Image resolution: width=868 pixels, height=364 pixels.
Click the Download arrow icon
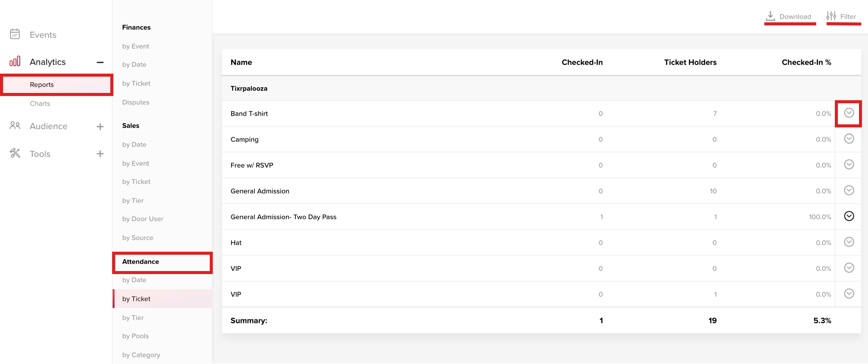[770, 16]
